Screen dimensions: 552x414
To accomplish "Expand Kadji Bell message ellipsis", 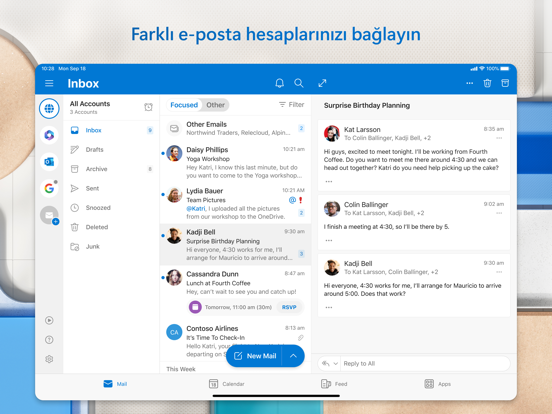I will coord(329,307).
